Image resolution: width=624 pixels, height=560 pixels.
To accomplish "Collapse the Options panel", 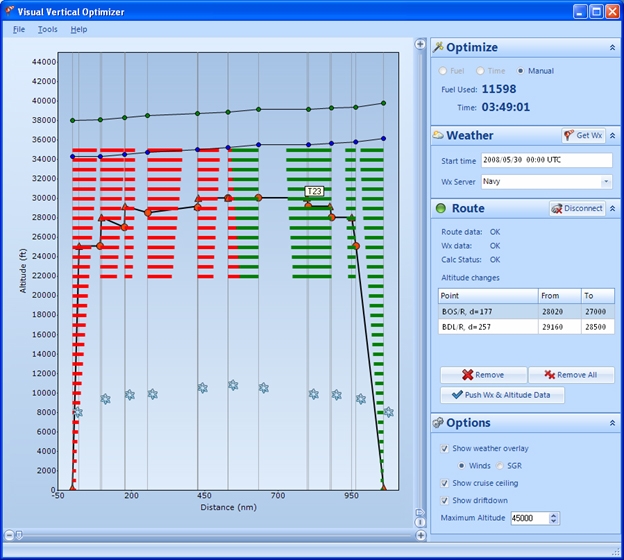I will pos(612,423).
